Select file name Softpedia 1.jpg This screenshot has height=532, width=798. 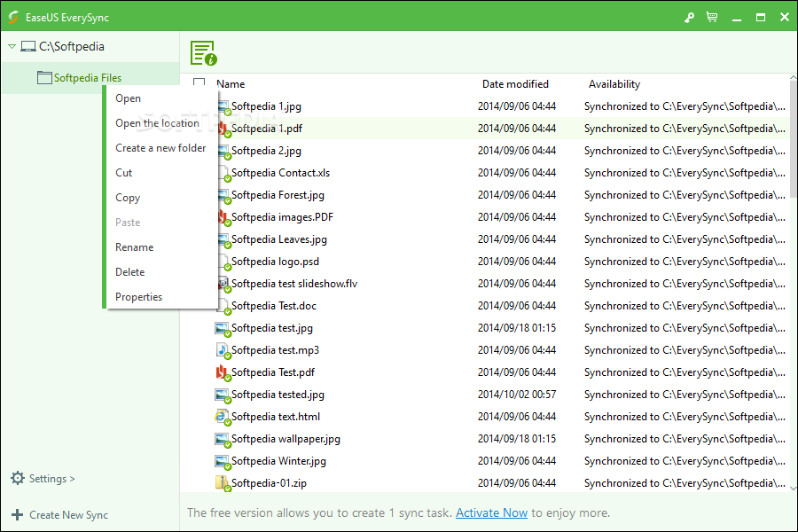tap(266, 106)
